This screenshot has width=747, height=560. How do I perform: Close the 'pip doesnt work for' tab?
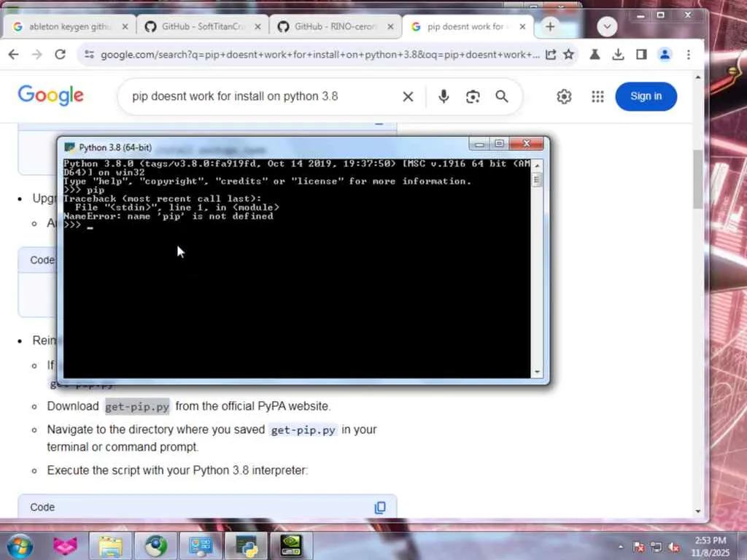(522, 27)
